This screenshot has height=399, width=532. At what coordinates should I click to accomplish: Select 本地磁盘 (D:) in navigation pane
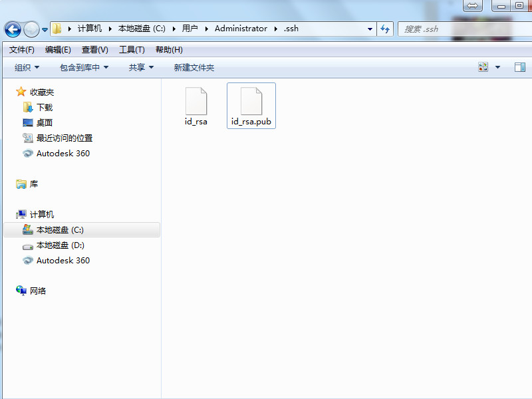[x=60, y=245]
